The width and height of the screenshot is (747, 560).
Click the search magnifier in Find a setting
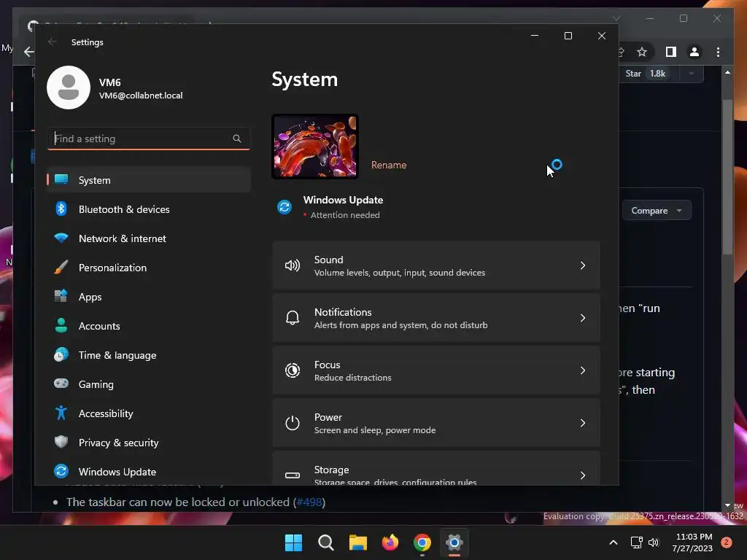237,139
